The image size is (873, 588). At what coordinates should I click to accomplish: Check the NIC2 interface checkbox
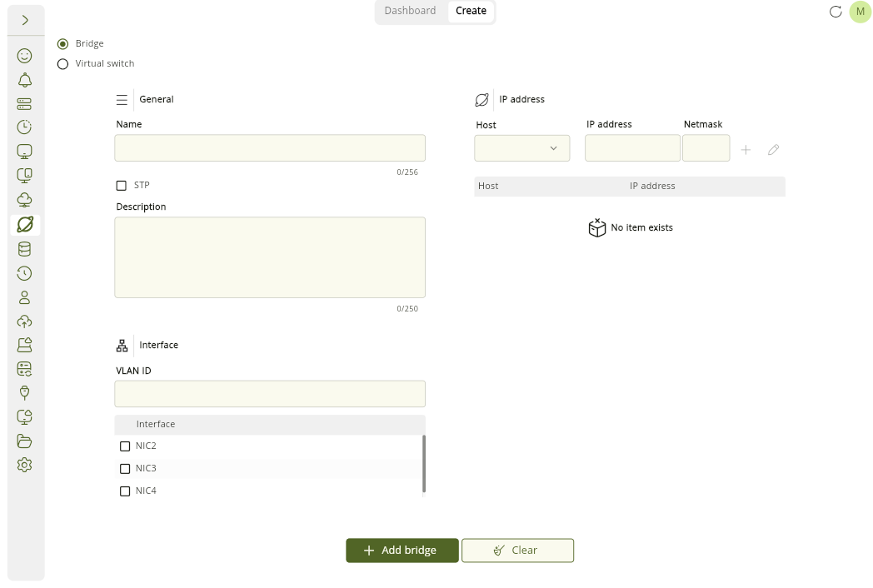pos(125,446)
